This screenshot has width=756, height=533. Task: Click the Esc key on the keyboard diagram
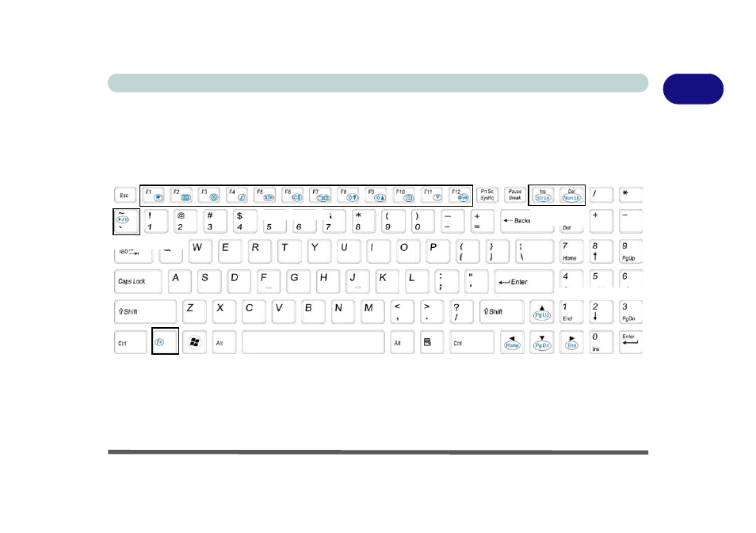(x=124, y=195)
